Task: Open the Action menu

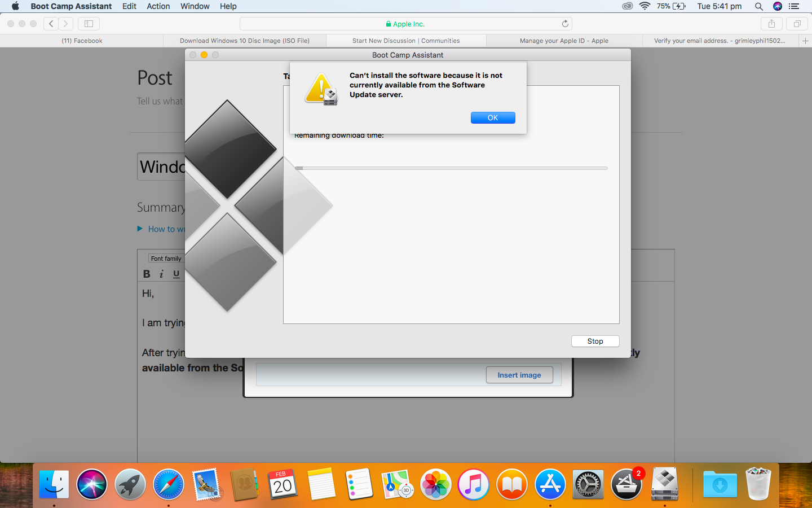Action: (x=158, y=6)
